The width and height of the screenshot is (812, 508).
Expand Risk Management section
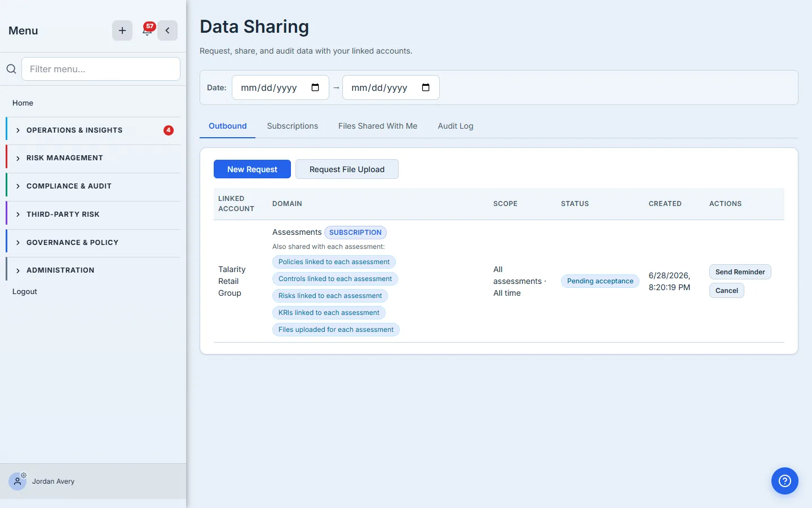point(93,158)
